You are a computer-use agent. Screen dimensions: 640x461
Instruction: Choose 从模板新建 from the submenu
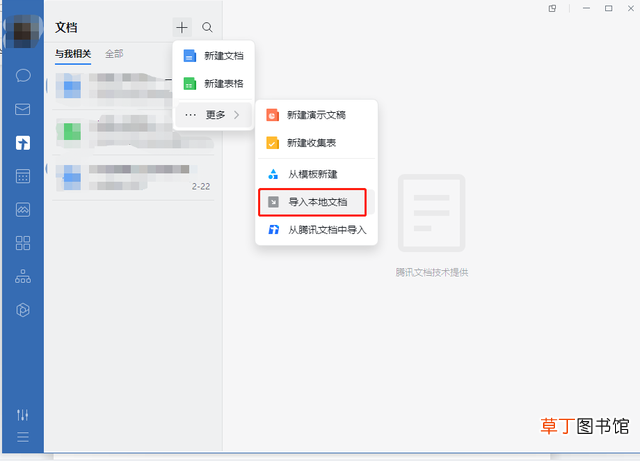click(316, 174)
